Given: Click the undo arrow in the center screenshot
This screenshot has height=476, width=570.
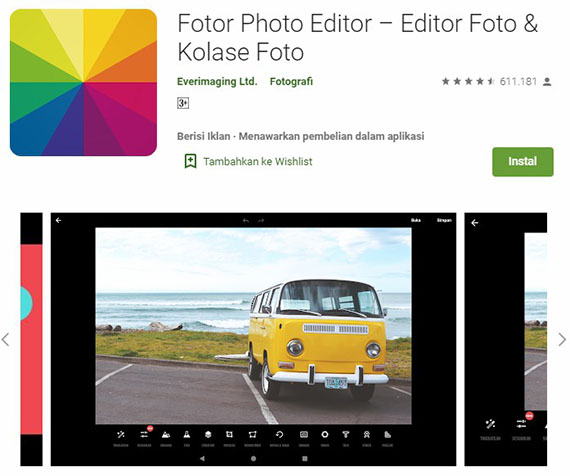Looking at the screenshot, I should pyautogui.click(x=246, y=220).
